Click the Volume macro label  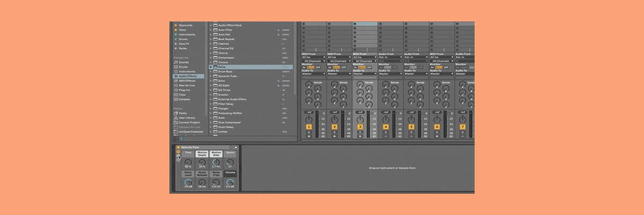(230, 173)
